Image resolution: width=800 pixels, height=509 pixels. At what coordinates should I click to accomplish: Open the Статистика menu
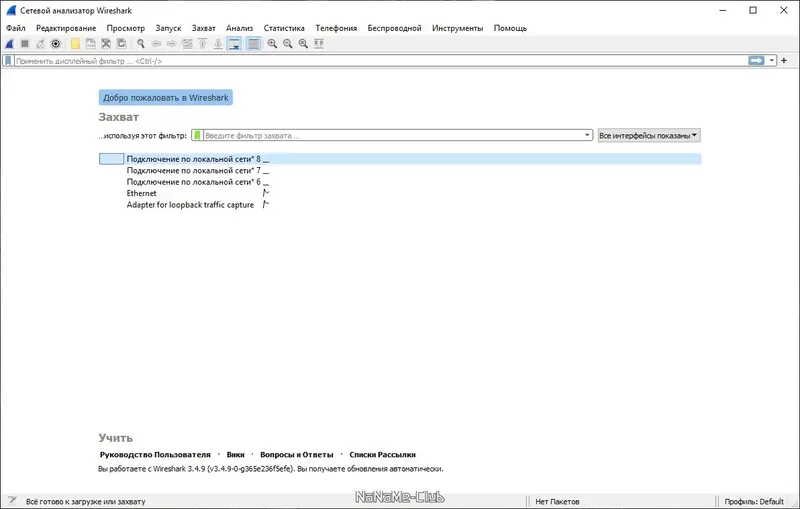point(284,28)
